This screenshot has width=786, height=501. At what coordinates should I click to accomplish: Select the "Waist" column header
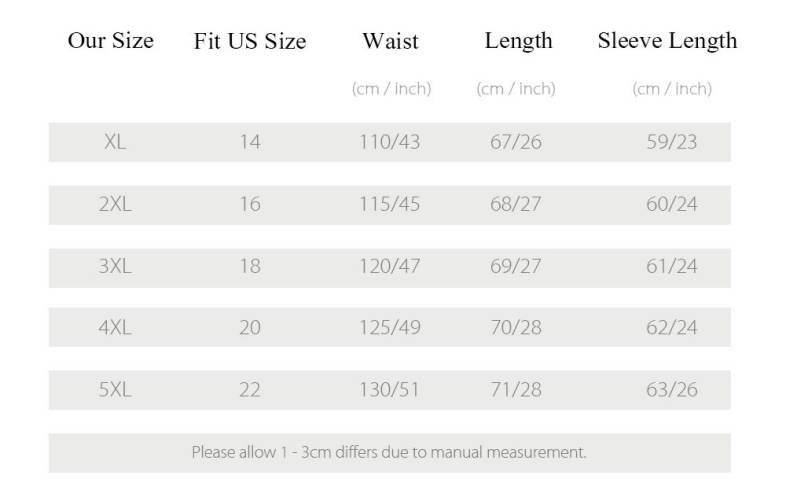point(390,42)
